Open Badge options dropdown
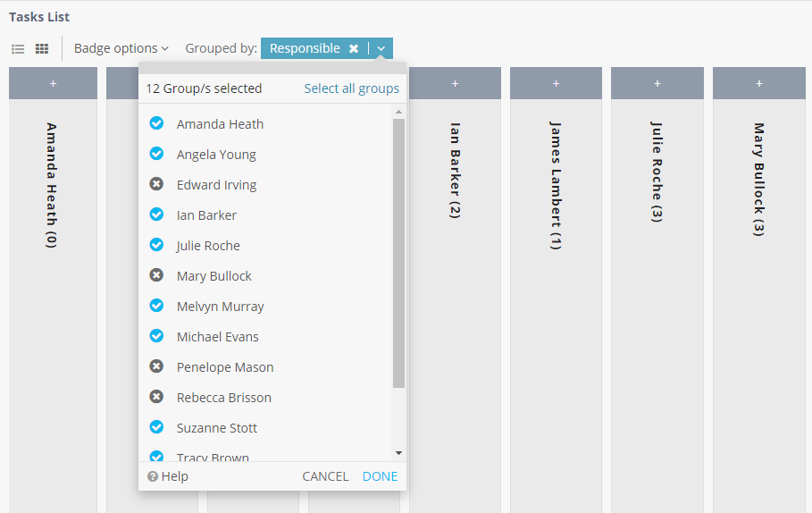 pos(121,48)
